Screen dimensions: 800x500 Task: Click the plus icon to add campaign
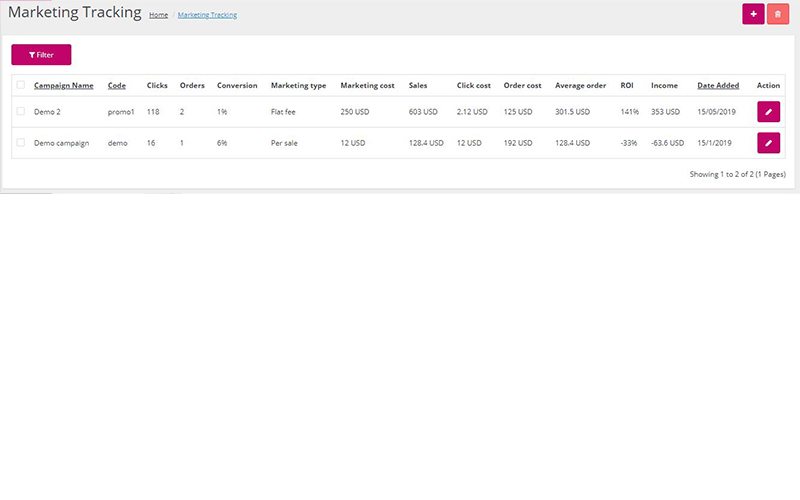pos(752,14)
